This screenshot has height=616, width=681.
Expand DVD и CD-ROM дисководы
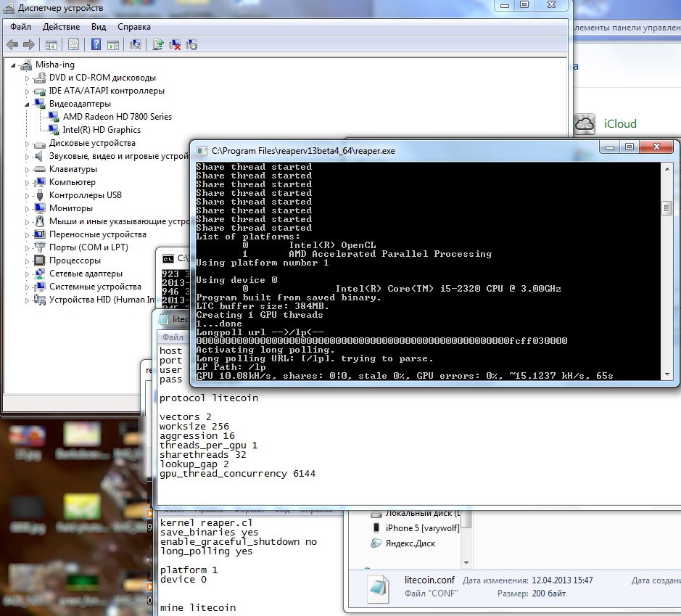pos(27,78)
